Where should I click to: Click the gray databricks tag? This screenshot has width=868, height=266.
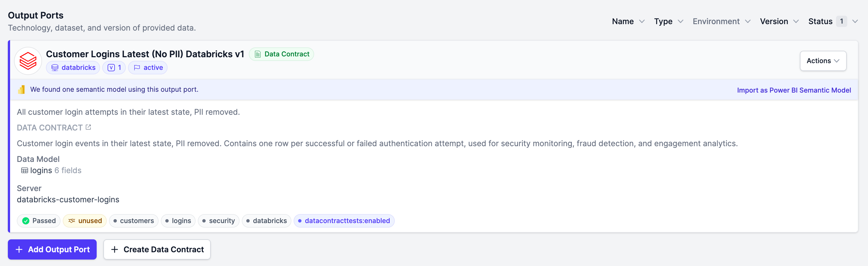[x=266, y=221]
